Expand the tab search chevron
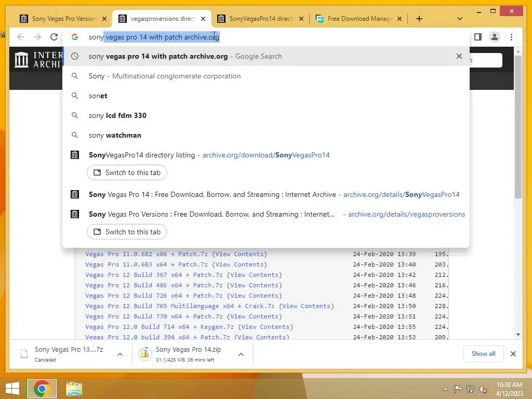The image size is (532, 399). (459, 19)
